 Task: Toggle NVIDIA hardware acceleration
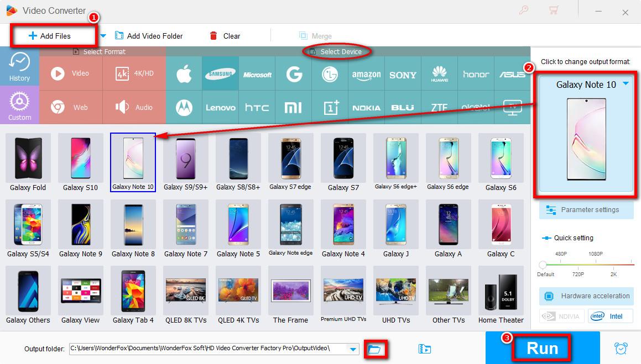click(561, 316)
